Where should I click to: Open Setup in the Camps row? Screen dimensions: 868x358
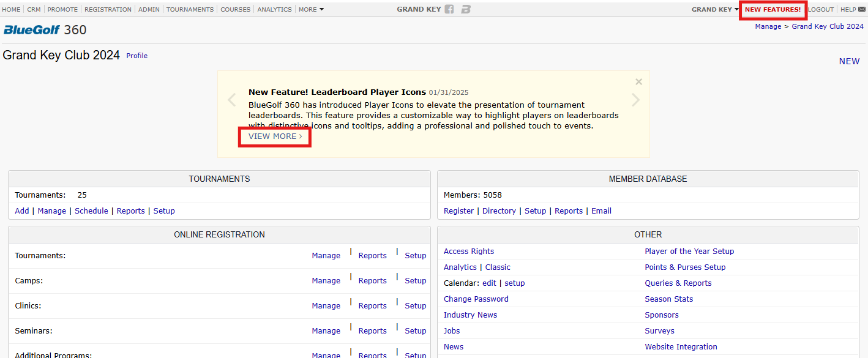[x=415, y=281]
